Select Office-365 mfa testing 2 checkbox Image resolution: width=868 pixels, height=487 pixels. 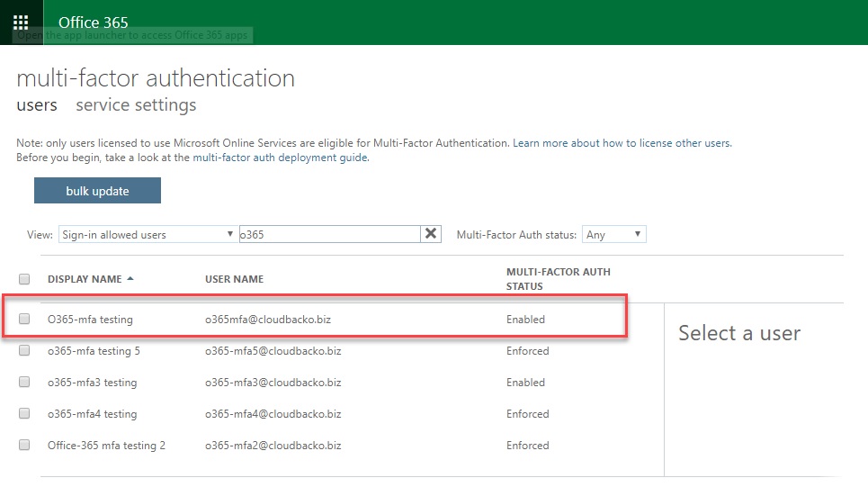point(24,445)
